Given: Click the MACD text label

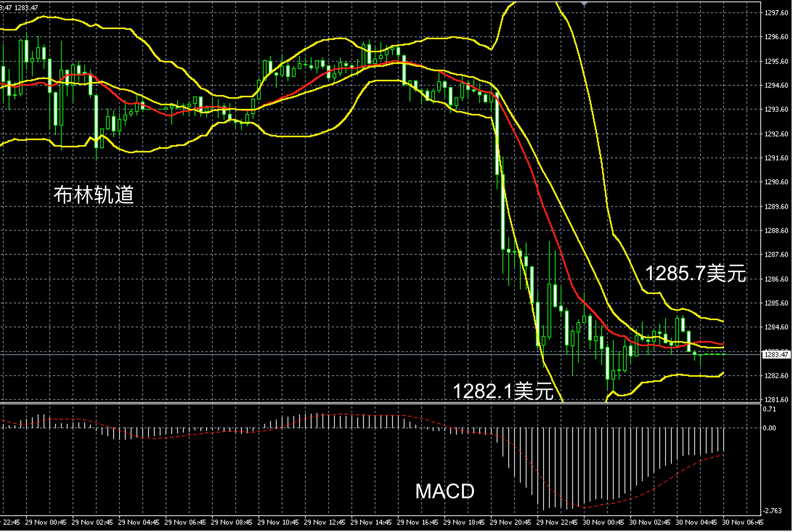Looking at the screenshot, I should (445, 491).
